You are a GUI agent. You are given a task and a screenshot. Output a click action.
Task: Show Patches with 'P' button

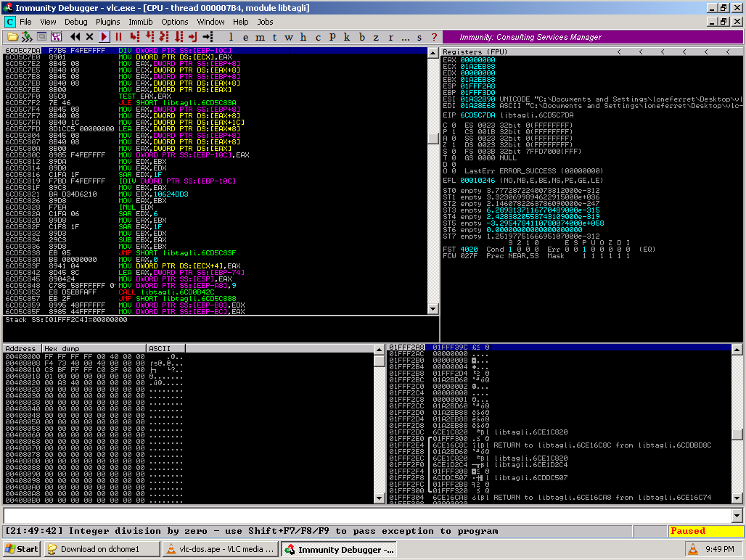point(332,37)
